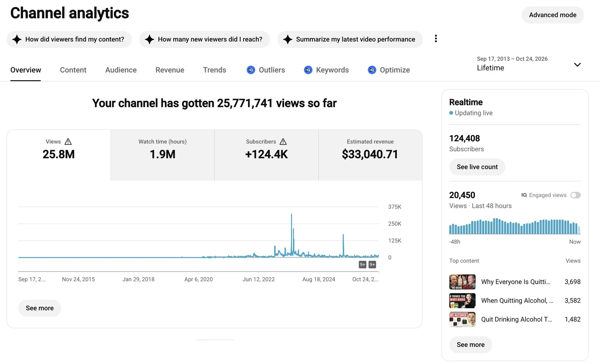Click the 'When Quitting Alcohol, ...' title
Image resolution: width=600 pixels, height=364 pixels.
517,300
